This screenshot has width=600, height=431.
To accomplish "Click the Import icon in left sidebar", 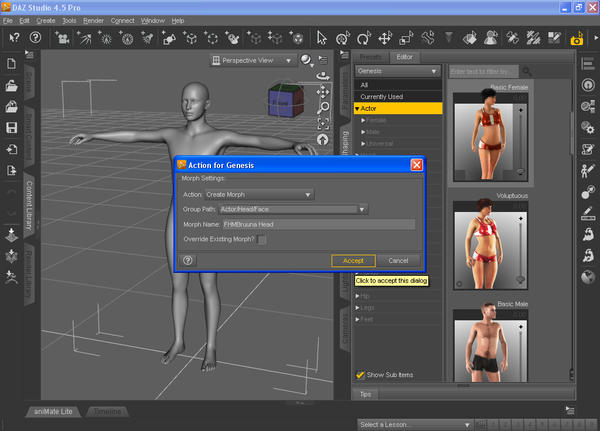I will (11, 149).
